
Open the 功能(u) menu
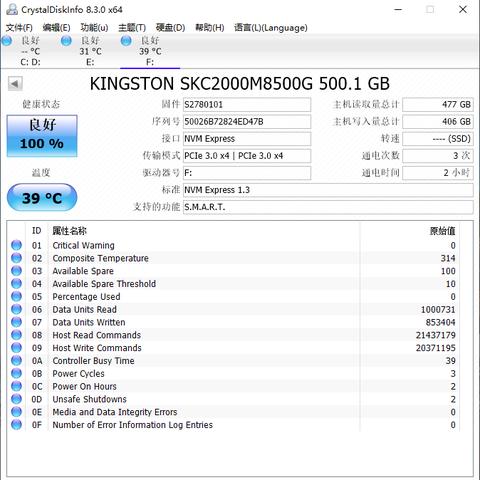click(94, 28)
